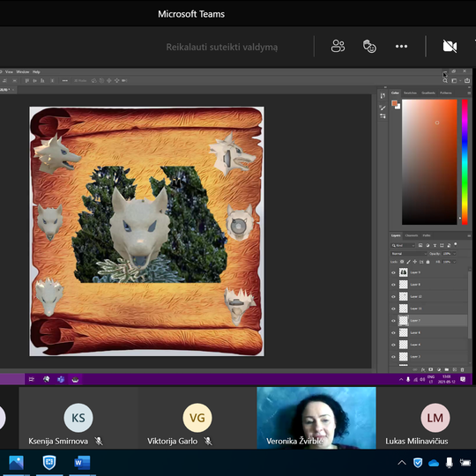
Task: Select Layer 4 in layers list
Action: coord(429,345)
